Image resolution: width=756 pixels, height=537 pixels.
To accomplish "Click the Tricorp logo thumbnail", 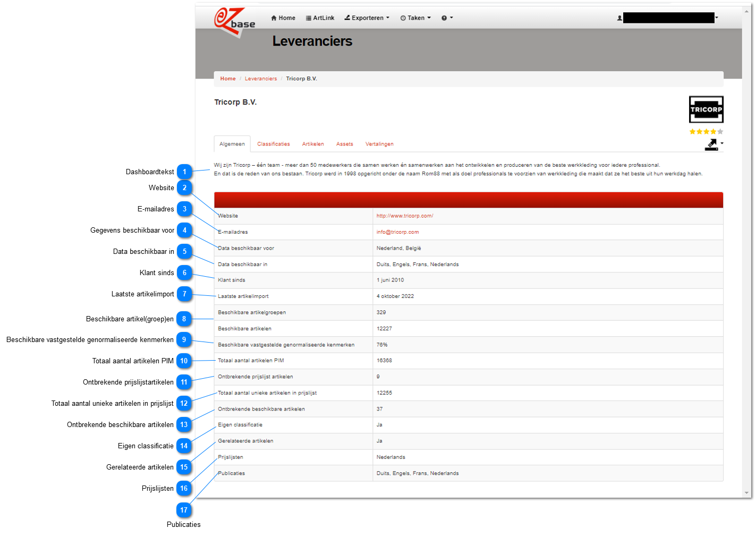I will 706,109.
